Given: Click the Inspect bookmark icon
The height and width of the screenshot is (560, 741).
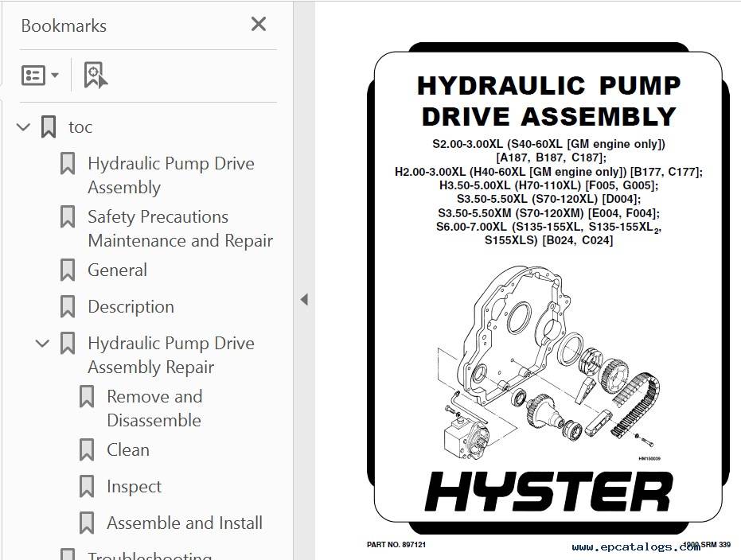Looking at the screenshot, I should tap(87, 486).
